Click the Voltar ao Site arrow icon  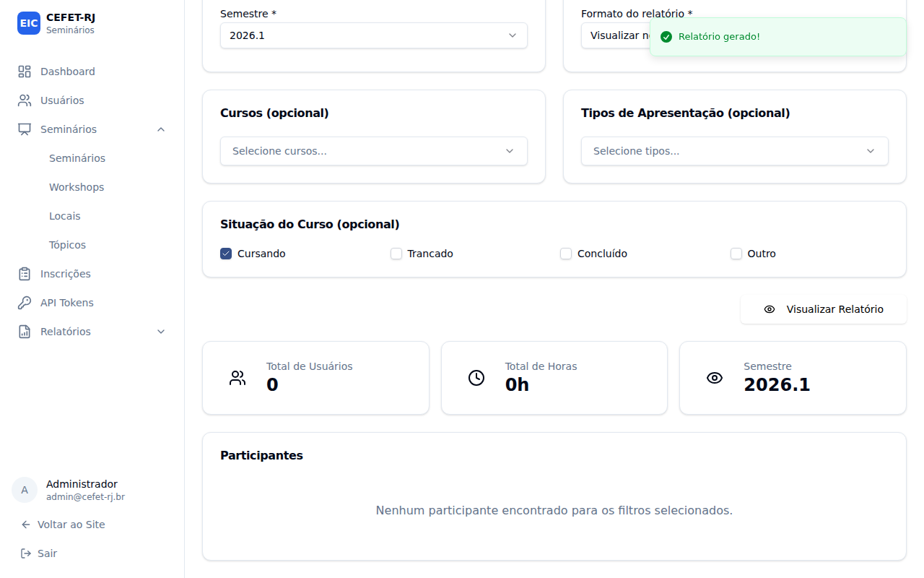pyautogui.click(x=26, y=525)
